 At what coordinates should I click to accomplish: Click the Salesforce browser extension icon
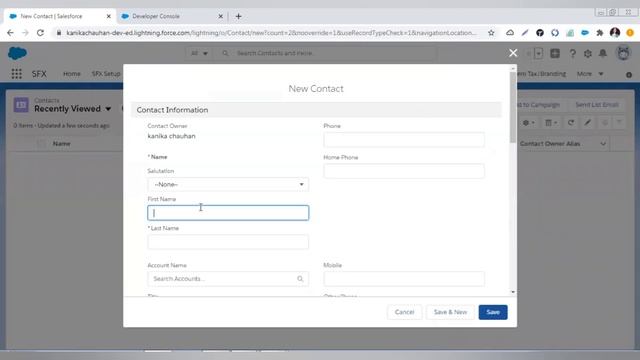(x=585, y=33)
